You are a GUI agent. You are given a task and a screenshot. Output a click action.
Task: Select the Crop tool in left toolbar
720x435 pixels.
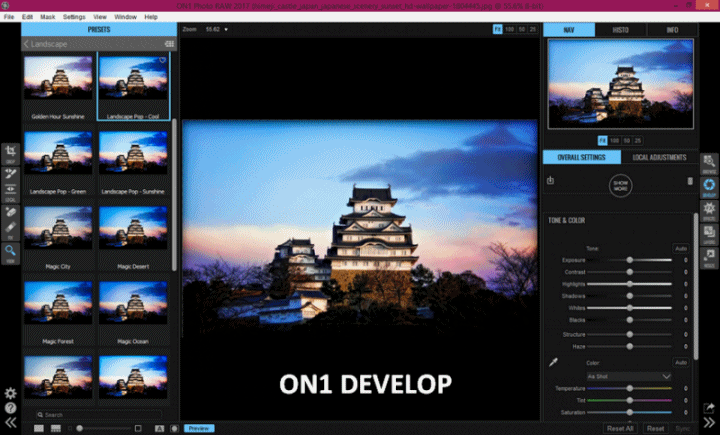coord(10,152)
